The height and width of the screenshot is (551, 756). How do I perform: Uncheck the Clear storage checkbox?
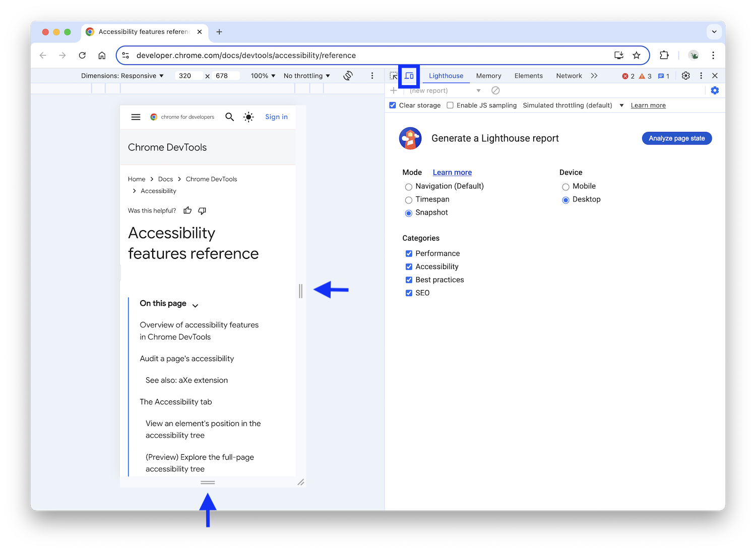(392, 105)
